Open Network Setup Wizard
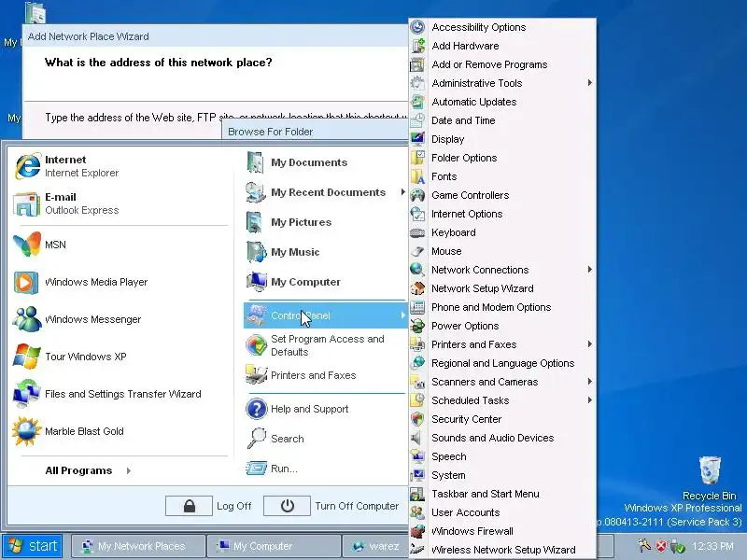The height and width of the screenshot is (560, 747). click(502, 288)
